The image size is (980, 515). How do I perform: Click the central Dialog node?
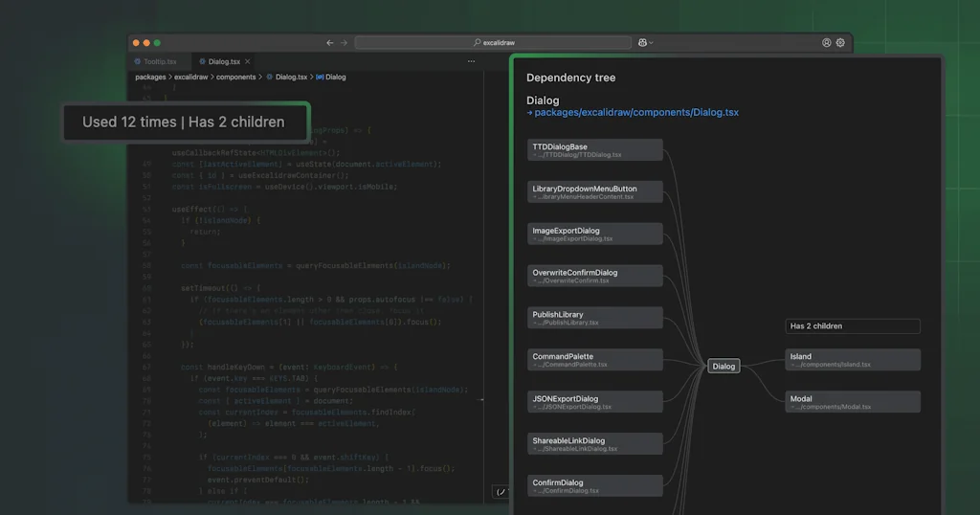[x=724, y=366]
